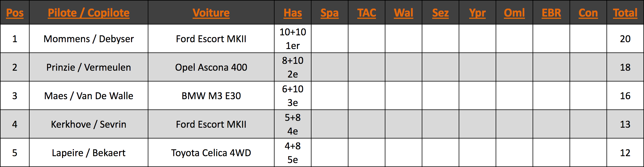Click the Wal column header

point(404,13)
